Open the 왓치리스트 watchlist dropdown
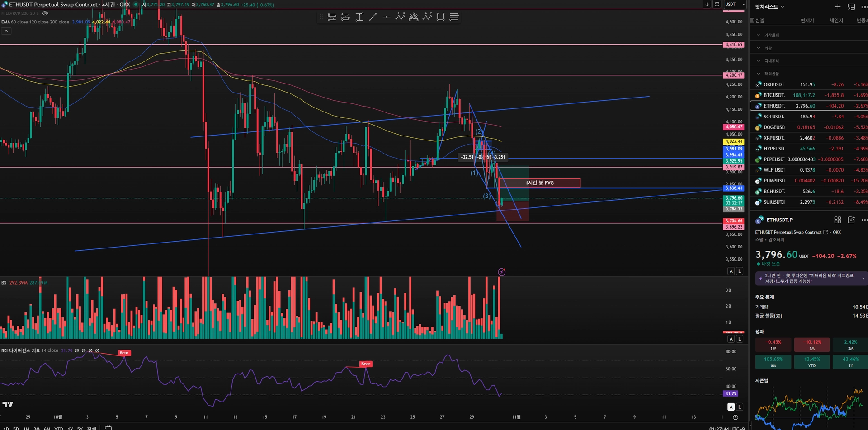Image resolution: width=868 pixels, height=430 pixels. point(769,7)
